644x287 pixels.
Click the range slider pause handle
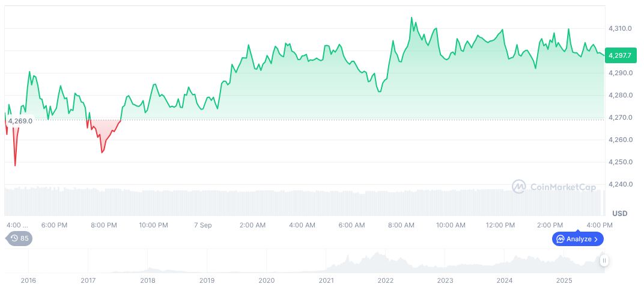coord(604,261)
